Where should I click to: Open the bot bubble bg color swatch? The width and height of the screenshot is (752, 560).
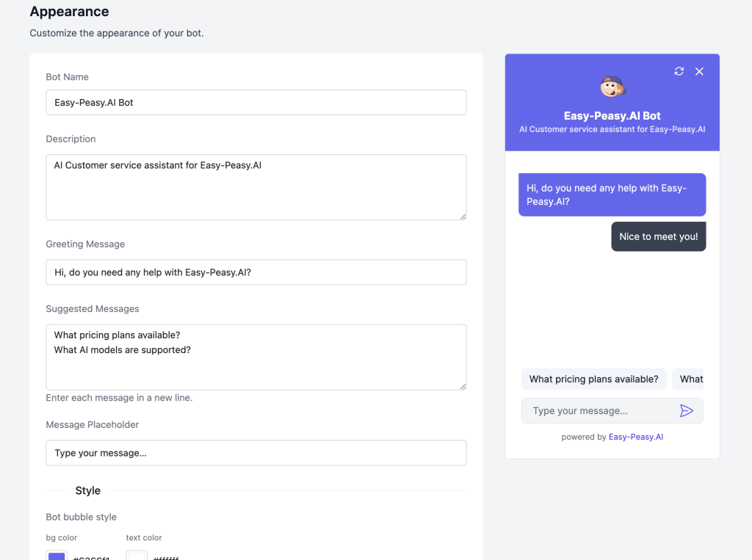point(57,556)
